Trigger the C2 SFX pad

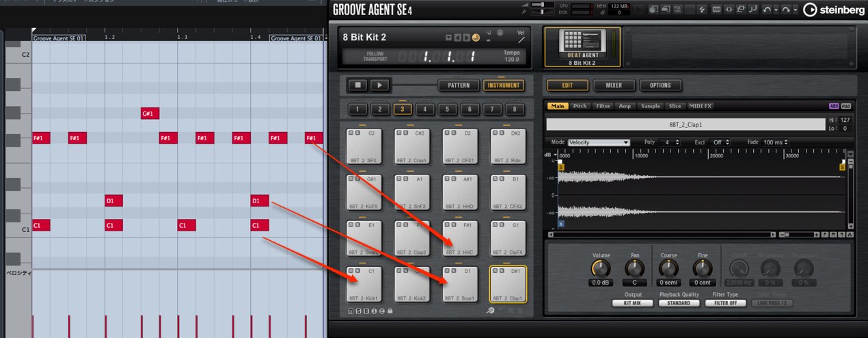tap(363, 146)
